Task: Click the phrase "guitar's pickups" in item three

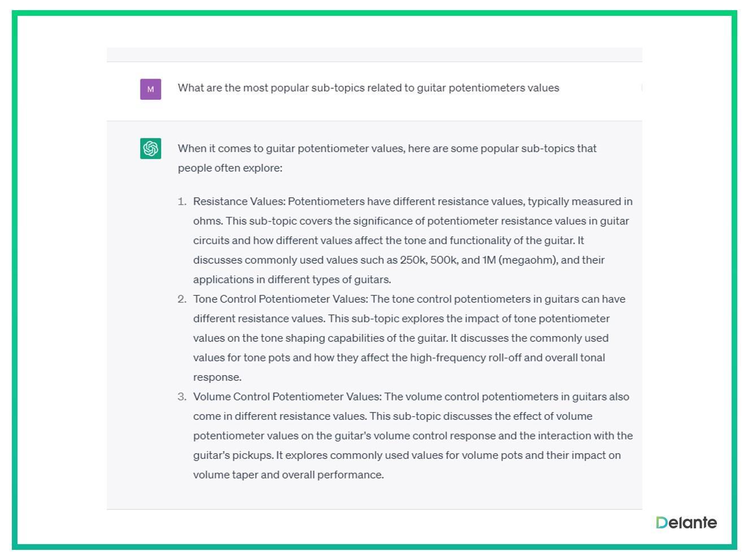Action: [x=233, y=455]
